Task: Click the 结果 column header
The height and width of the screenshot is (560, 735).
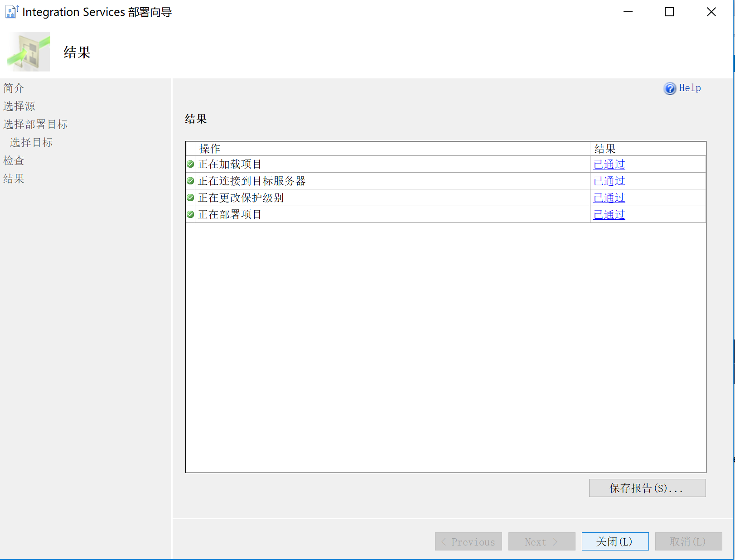Action: [648, 149]
